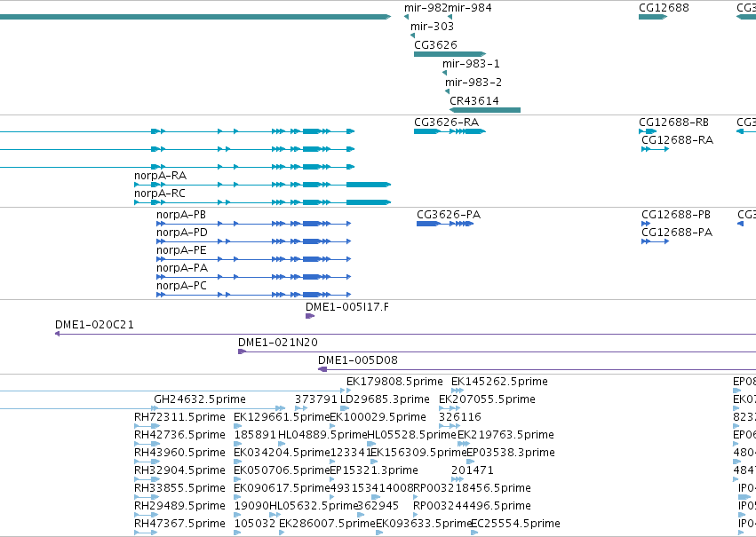
Task: Click the norpA-PB protein label
Action: [x=181, y=215]
